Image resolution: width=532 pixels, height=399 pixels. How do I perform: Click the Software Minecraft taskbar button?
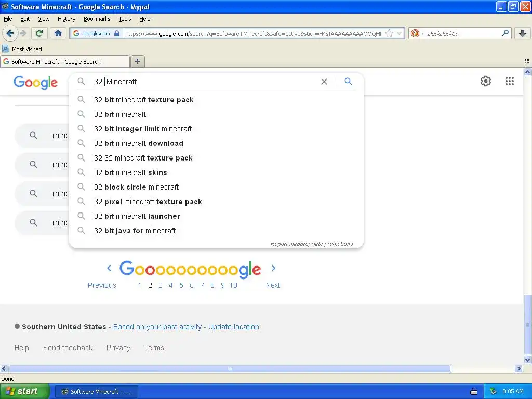click(x=96, y=392)
